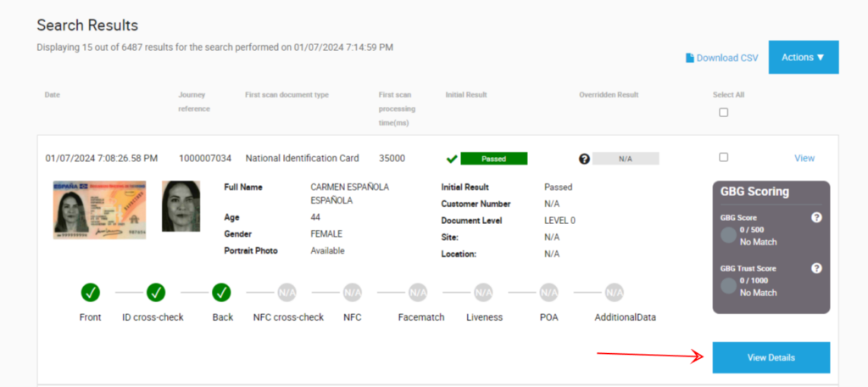Click the Download CSV link
Image resolution: width=868 pixels, height=387 pixels.
[726, 58]
